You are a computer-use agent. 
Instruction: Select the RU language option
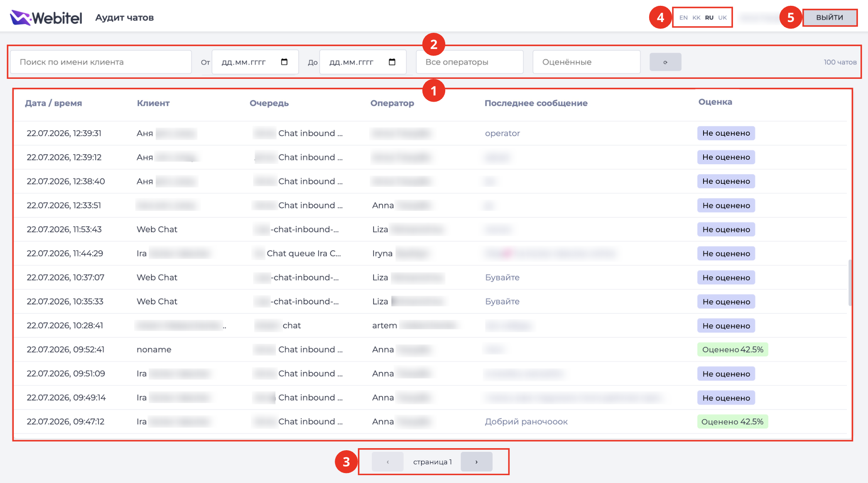coord(709,17)
